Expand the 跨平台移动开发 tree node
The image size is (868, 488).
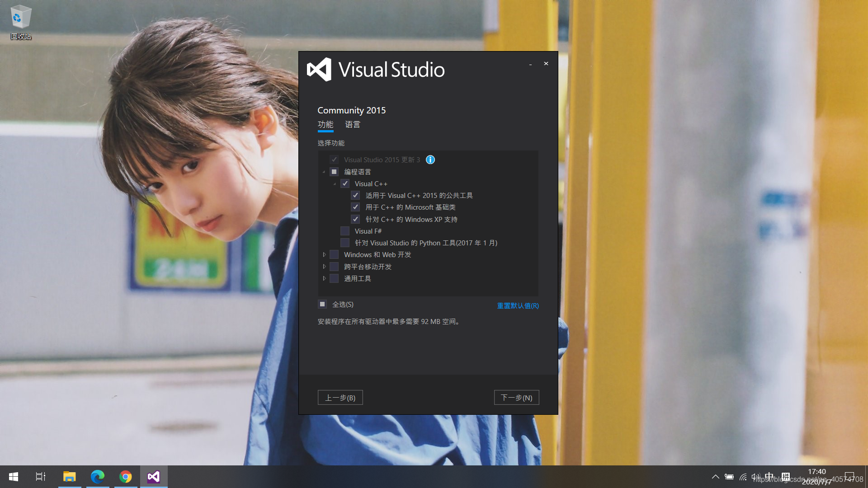[324, 267]
